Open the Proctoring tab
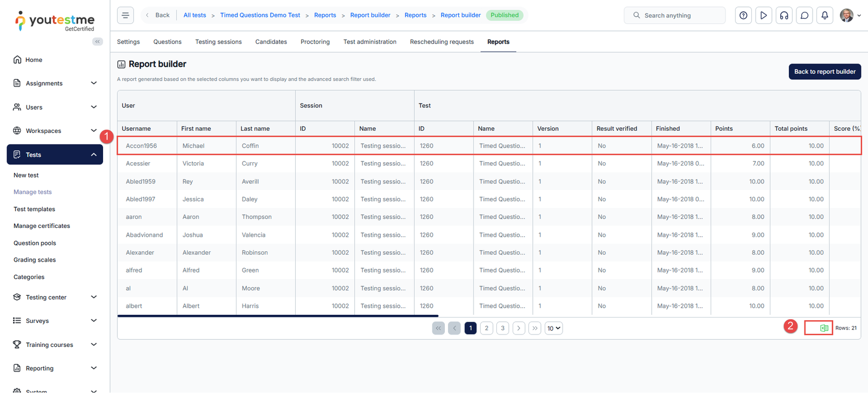868x393 pixels. pos(315,42)
